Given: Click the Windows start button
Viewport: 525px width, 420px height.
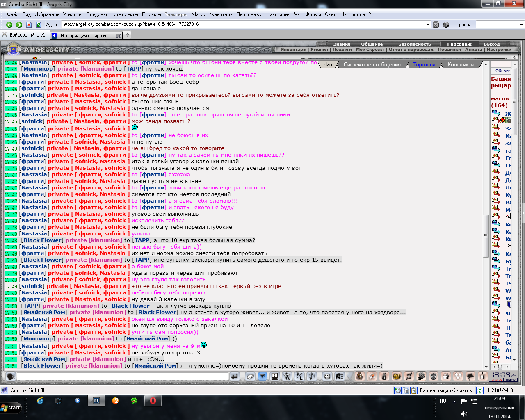Looking at the screenshot, I should (11, 407).
